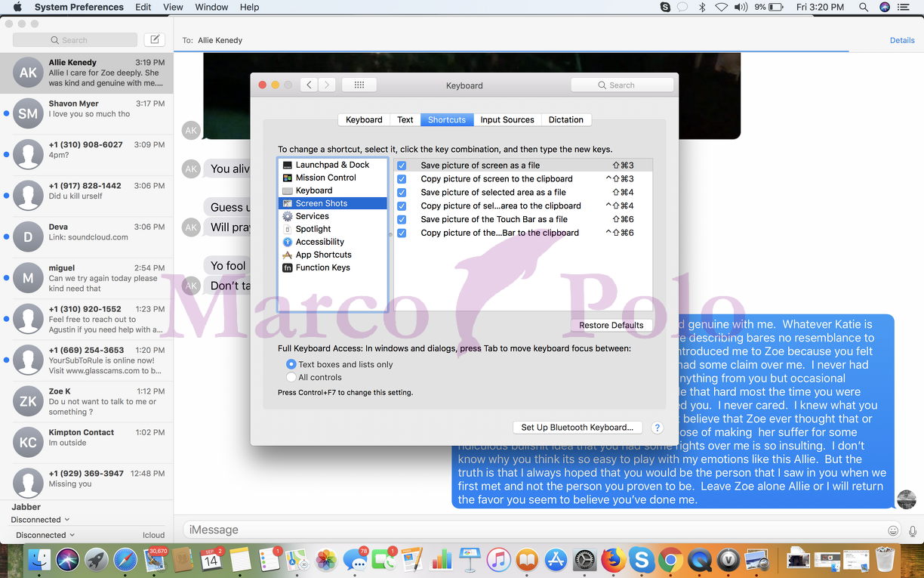Open Reminders app in the Dock

(269, 560)
